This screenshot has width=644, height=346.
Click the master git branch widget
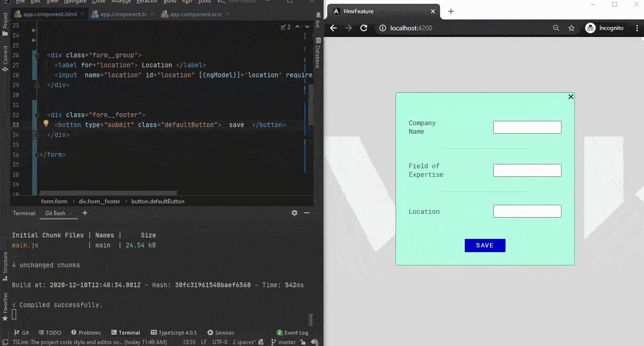[x=283, y=342]
